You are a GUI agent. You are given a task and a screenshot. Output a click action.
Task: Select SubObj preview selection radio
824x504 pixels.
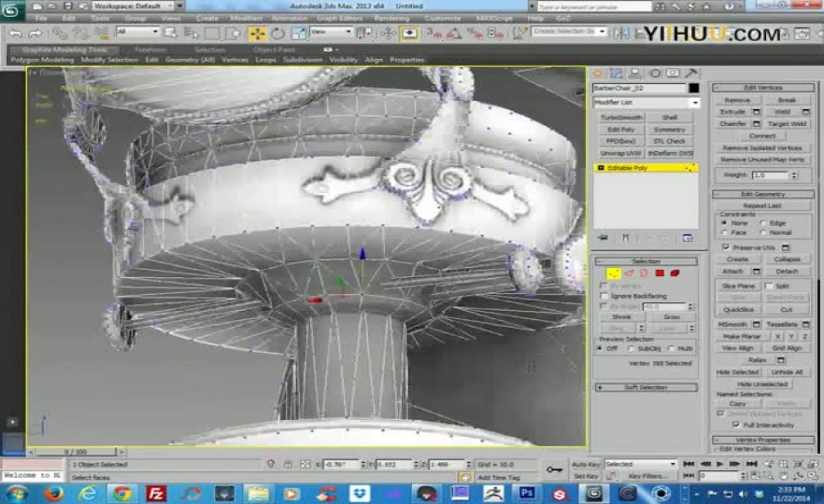632,349
